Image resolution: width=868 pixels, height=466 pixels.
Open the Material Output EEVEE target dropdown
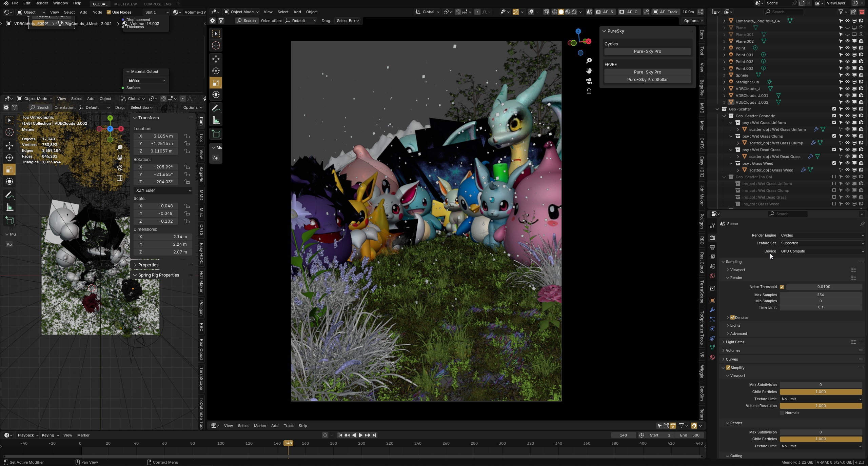(x=146, y=80)
